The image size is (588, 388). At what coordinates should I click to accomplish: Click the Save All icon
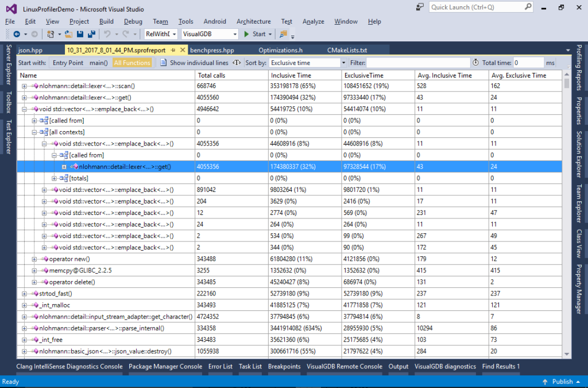pyautogui.click(x=90, y=33)
